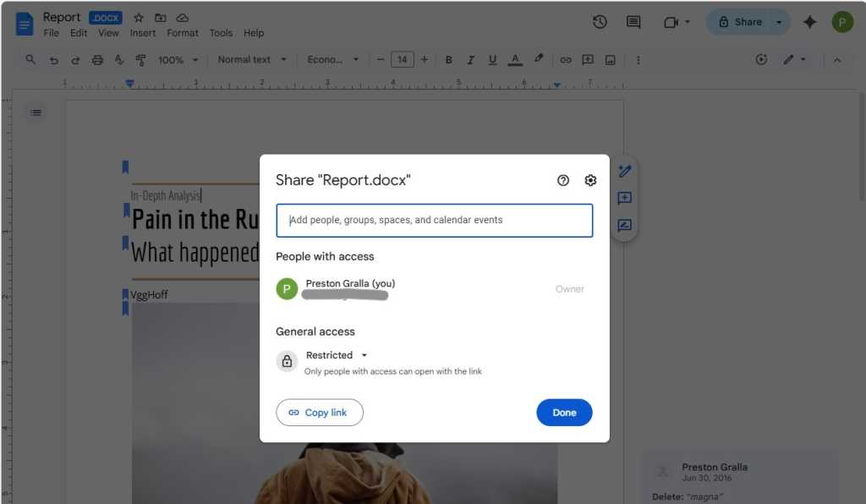Expand the Normal text styles dropdown

click(x=251, y=59)
